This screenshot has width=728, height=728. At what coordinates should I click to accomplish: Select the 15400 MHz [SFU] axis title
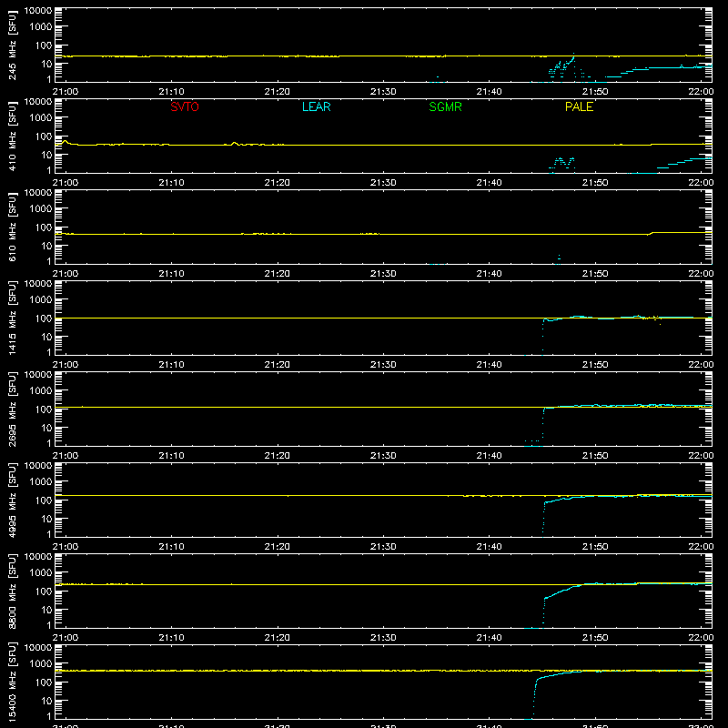coord(12,682)
